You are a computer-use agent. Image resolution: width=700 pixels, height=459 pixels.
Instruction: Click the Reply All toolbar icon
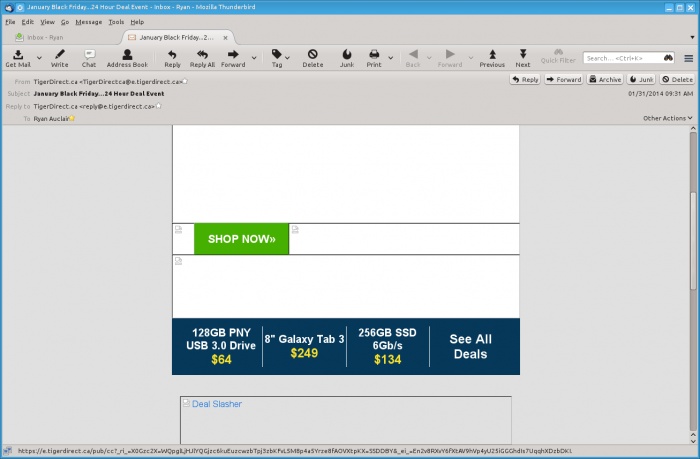click(x=204, y=57)
